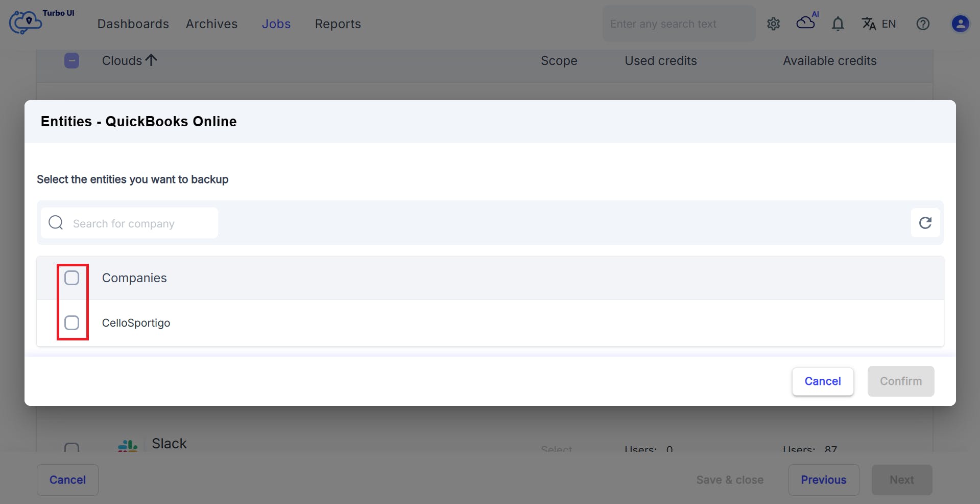This screenshot has width=980, height=504.
Task: Click the Entities - QuickBooks Online title
Action: pos(139,122)
